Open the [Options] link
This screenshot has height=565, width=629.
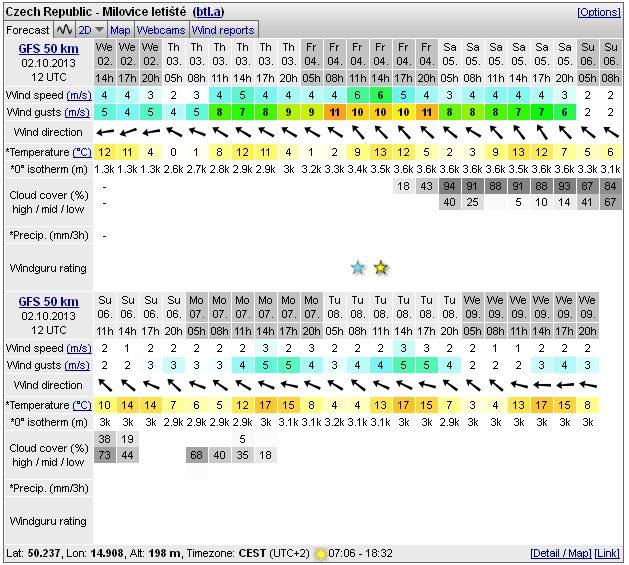(598, 12)
